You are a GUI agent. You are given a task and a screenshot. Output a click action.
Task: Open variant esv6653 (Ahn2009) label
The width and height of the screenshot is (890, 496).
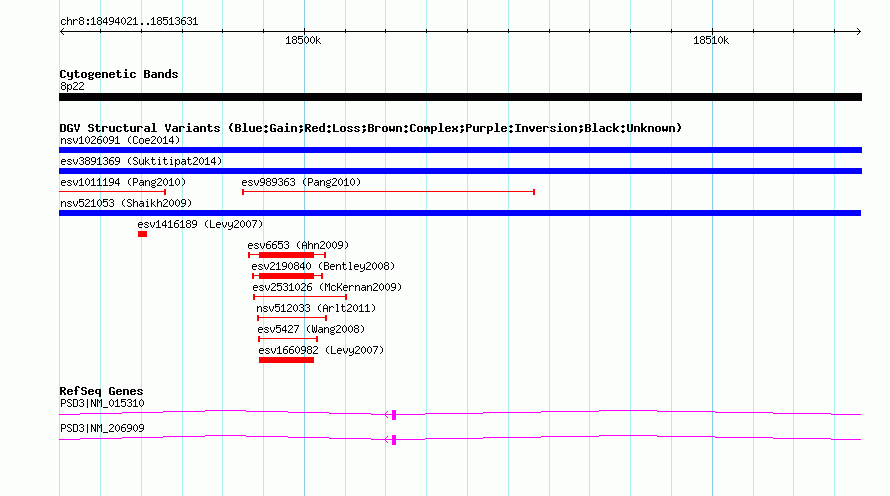click(298, 245)
